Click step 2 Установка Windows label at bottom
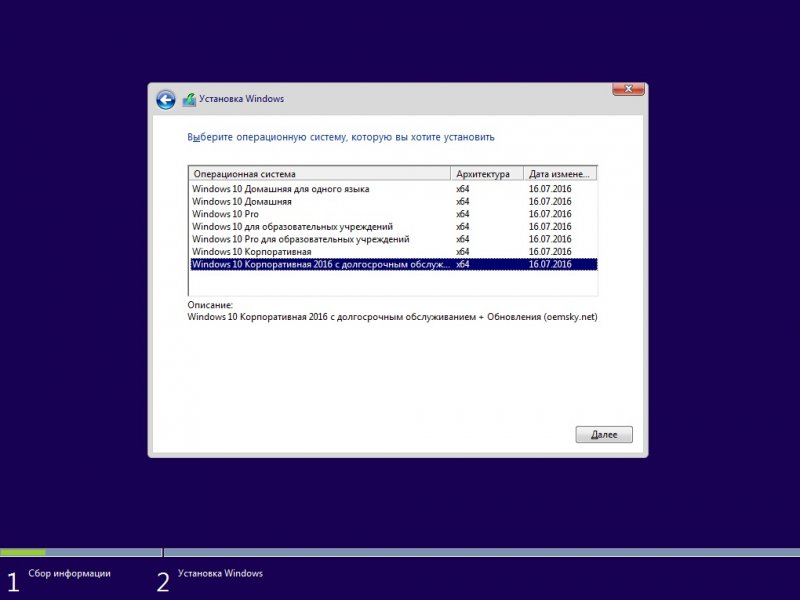800x600 pixels. [x=220, y=573]
